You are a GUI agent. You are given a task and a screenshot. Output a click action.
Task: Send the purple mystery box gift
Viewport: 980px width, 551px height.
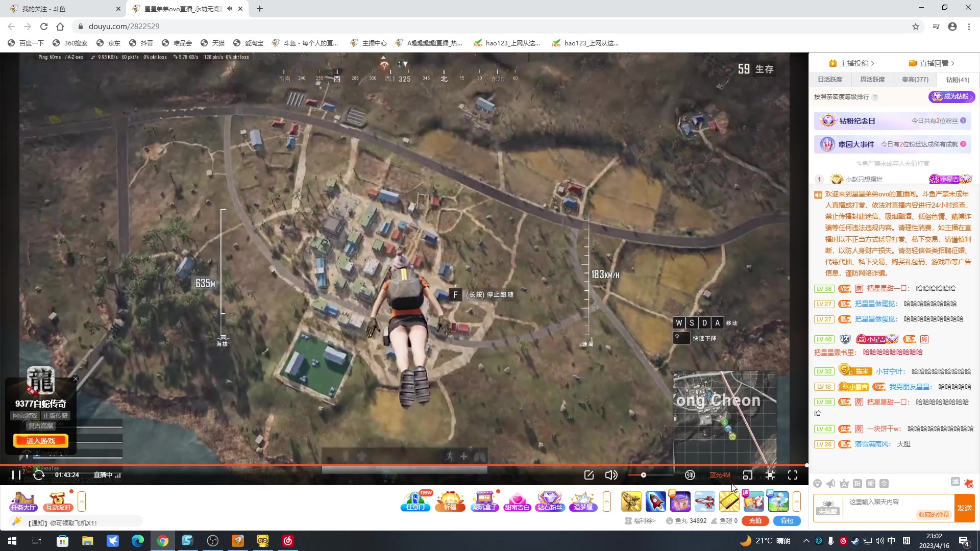click(680, 502)
